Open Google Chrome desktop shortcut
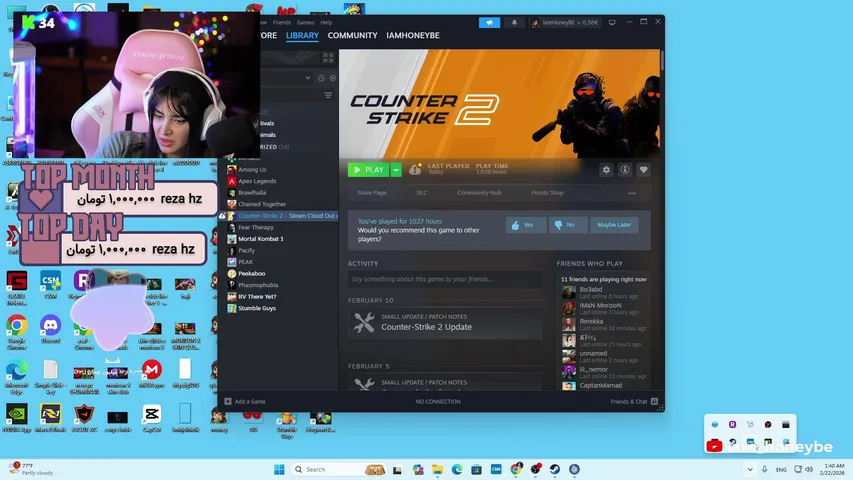The width and height of the screenshot is (853, 480). point(16,330)
